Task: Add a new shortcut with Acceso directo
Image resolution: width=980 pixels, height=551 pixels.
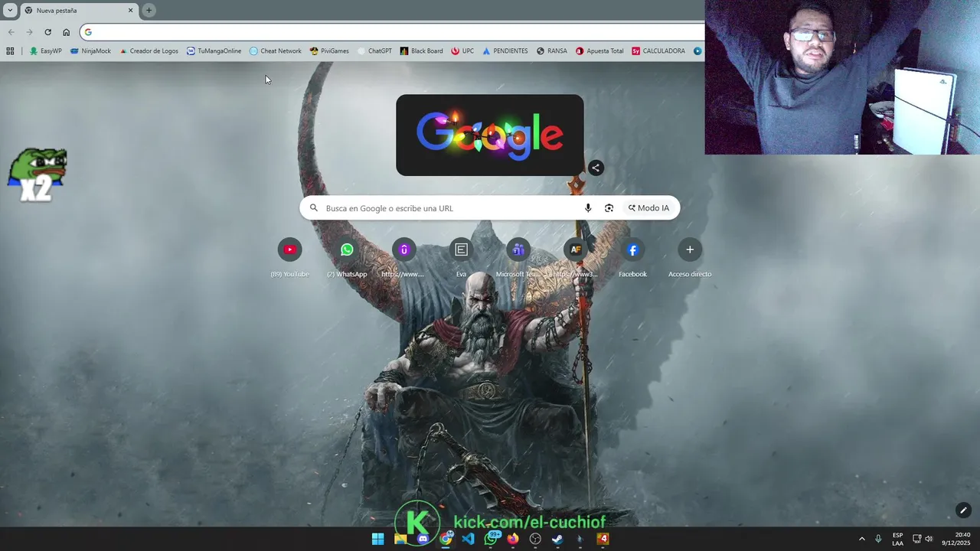Action: click(x=689, y=249)
